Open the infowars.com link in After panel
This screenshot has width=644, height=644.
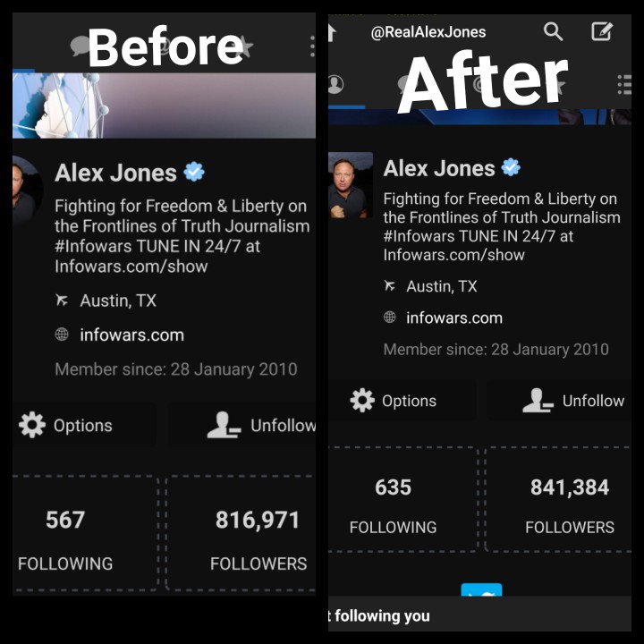[x=454, y=318]
